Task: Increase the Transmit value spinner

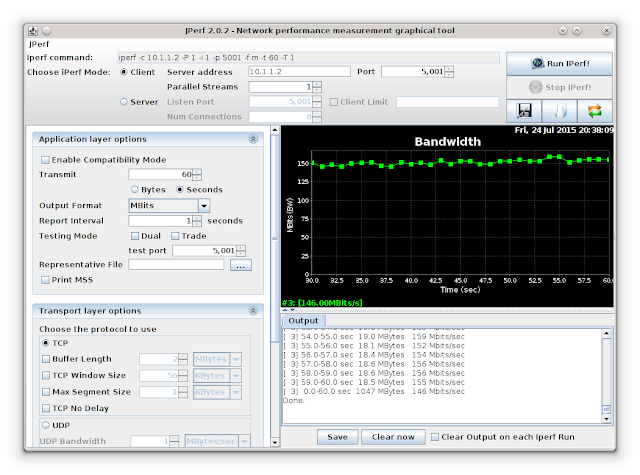Action: (x=197, y=172)
